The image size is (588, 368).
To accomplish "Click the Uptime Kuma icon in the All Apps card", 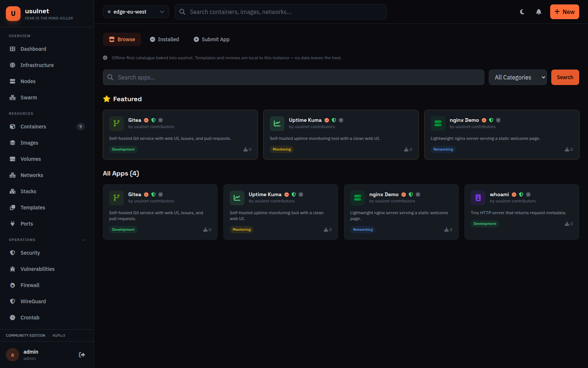I will (237, 198).
